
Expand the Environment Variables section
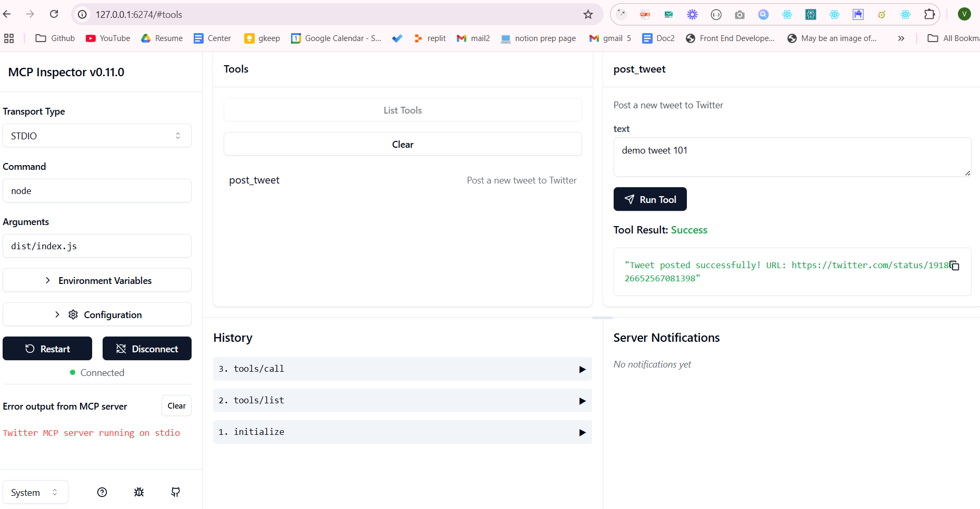pos(97,280)
